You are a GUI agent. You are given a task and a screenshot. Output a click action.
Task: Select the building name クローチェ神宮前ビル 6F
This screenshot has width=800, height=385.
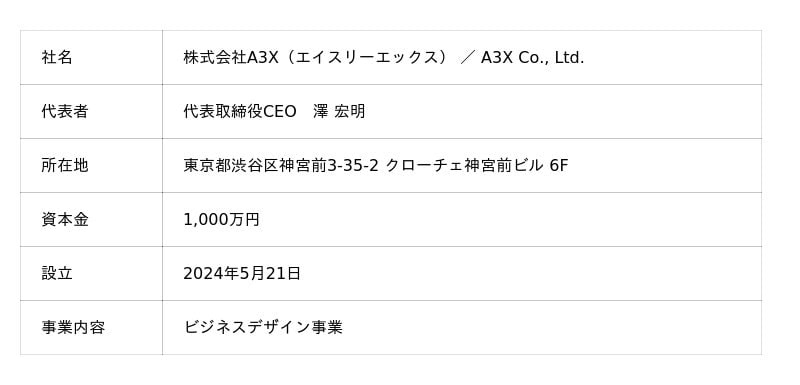[x=477, y=166]
